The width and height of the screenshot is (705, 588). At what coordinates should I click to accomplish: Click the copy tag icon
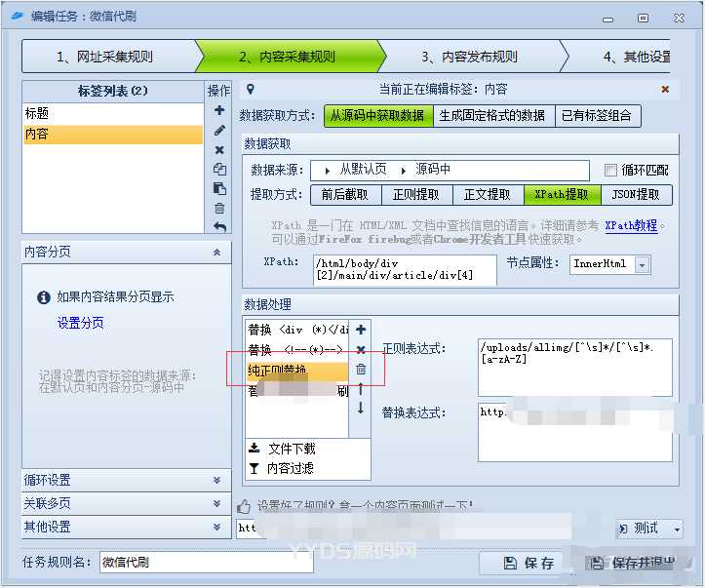pos(219,169)
